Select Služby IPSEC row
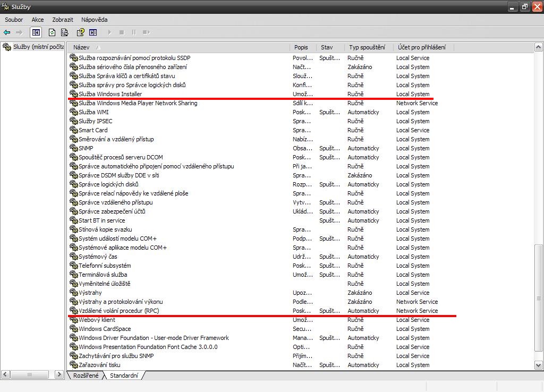Image resolution: width=544 pixels, height=392 pixels. coord(96,121)
